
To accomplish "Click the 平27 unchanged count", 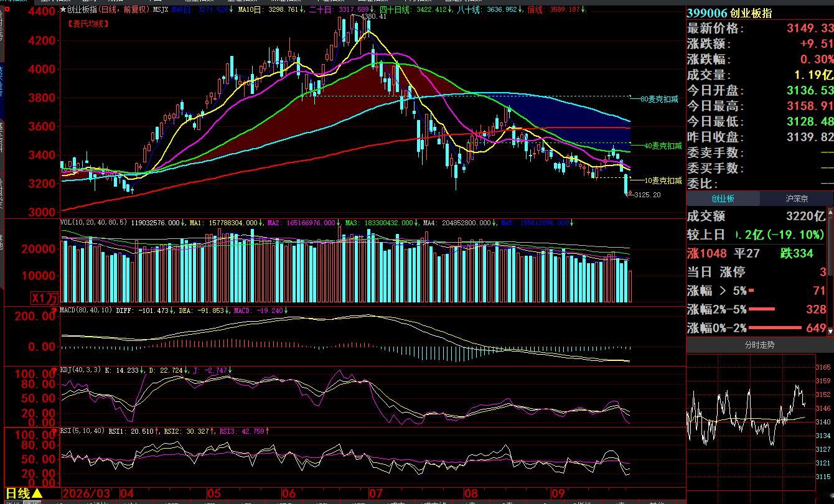I will pos(747,253).
